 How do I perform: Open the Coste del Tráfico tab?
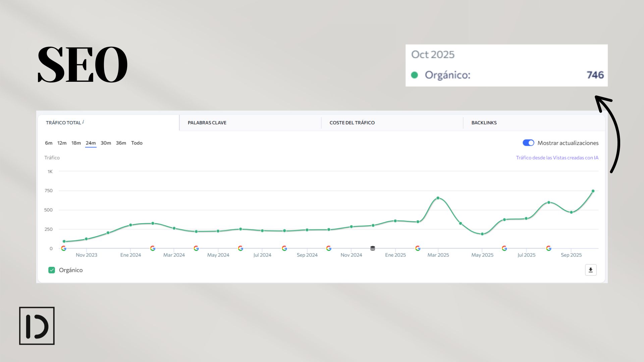click(352, 123)
